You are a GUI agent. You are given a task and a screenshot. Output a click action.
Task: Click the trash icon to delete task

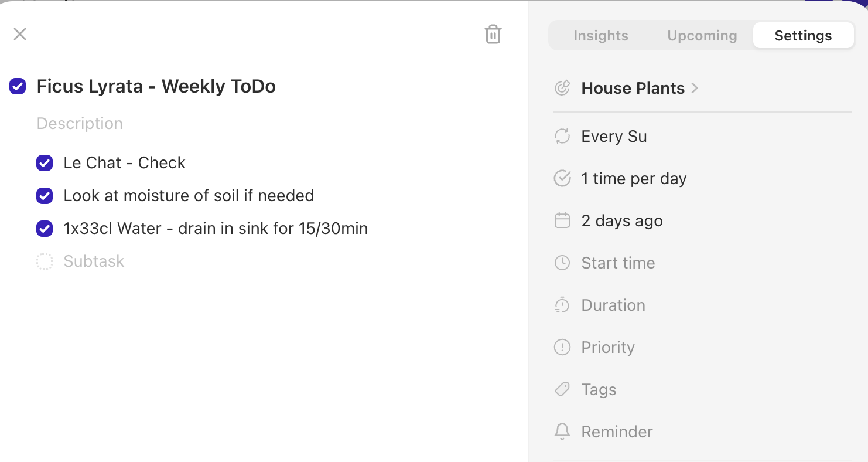pyautogui.click(x=493, y=35)
